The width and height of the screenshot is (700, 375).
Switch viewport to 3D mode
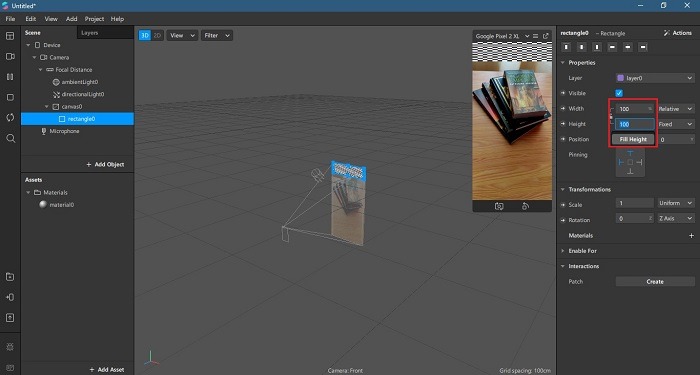coord(145,36)
